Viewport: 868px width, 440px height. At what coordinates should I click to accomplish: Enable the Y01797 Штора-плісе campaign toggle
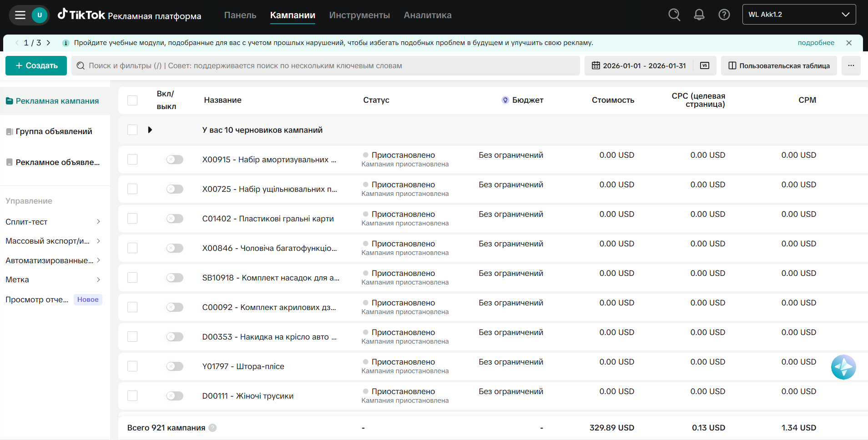click(x=175, y=366)
